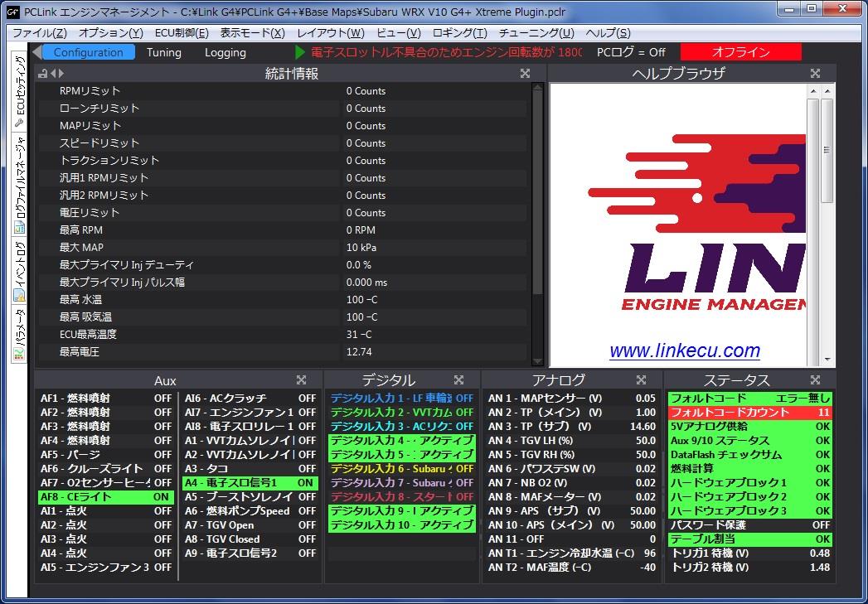
Task: Maximize the 統計情報 panel with its expand icon
Action: click(x=526, y=74)
